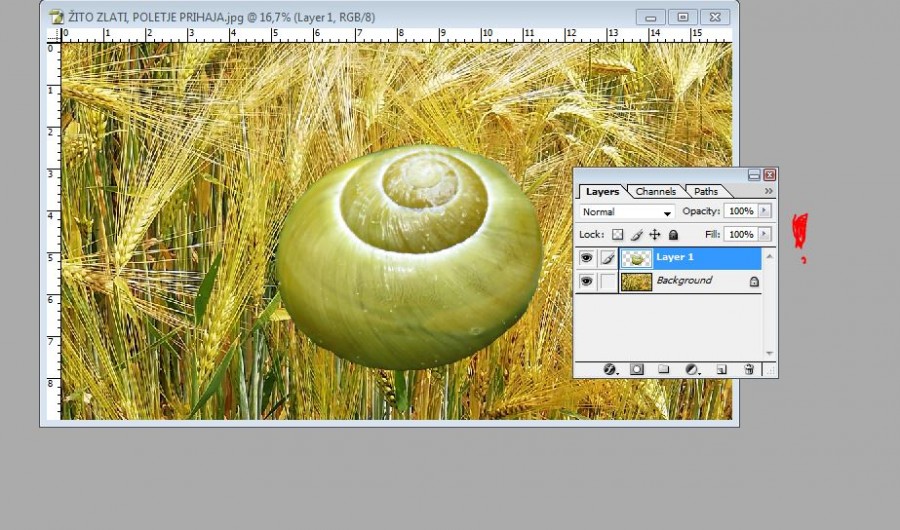Create a new layer
The image size is (900, 530).
(720, 369)
